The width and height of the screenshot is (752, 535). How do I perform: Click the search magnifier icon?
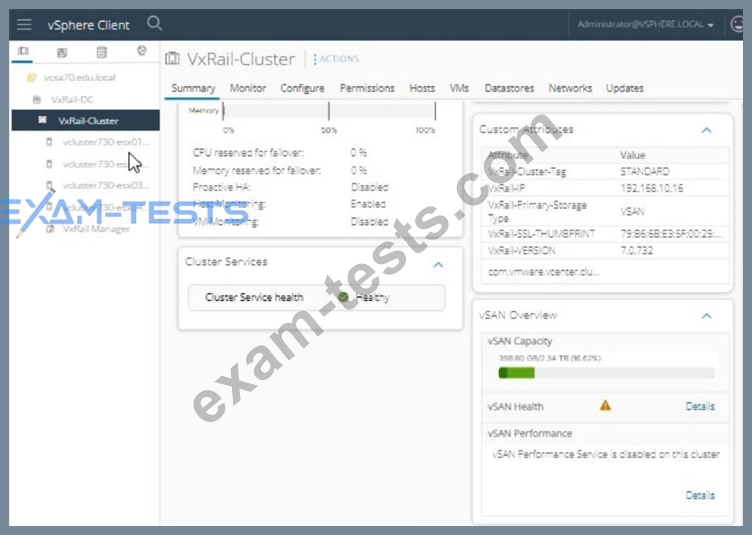(x=154, y=23)
